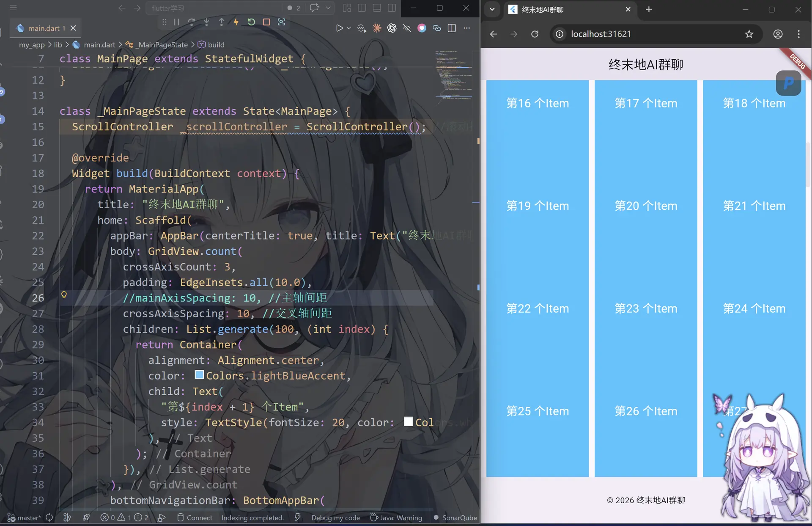Image resolution: width=812 pixels, height=526 pixels.
Task: Click the errors and warnings count in status bar
Action: pyautogui.click(x=124, y=518)
